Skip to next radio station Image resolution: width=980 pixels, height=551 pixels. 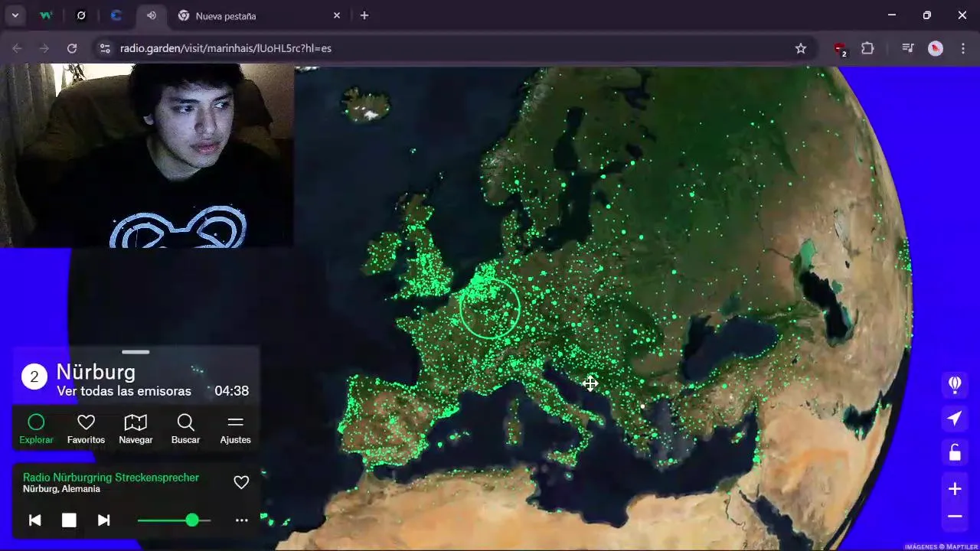click(103, 520)
